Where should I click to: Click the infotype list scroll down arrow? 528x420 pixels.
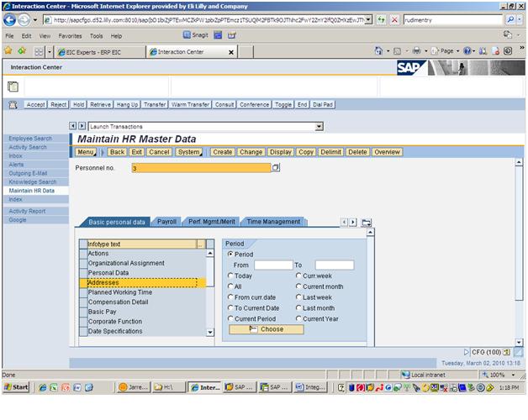[x=210, y=332]
